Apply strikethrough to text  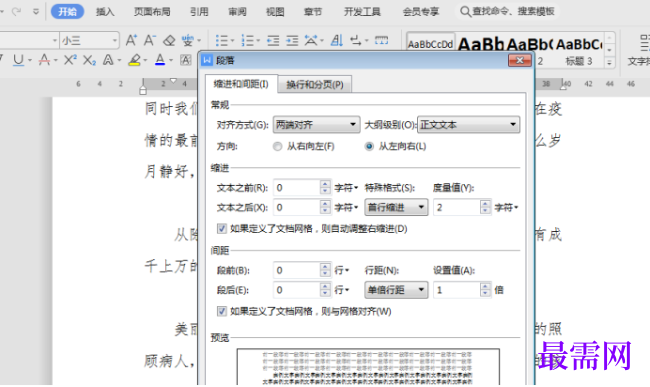tap(44, 60)
